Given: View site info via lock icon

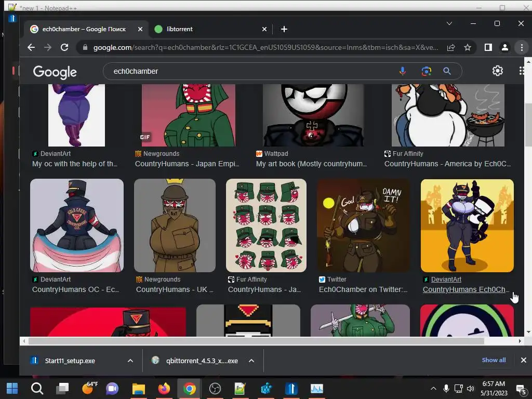Looking at the screenshot, I should click(85, 47).
